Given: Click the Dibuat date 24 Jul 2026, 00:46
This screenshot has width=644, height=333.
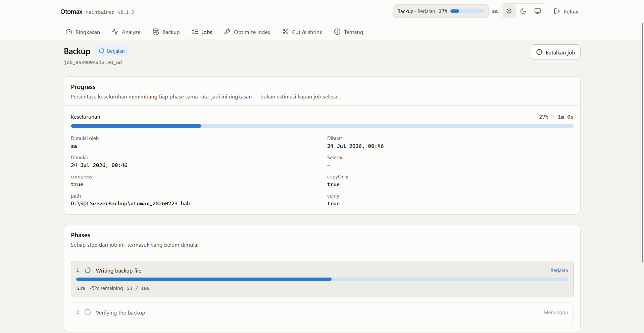Looking at the screenshot, I should click(x=355, y=146).
